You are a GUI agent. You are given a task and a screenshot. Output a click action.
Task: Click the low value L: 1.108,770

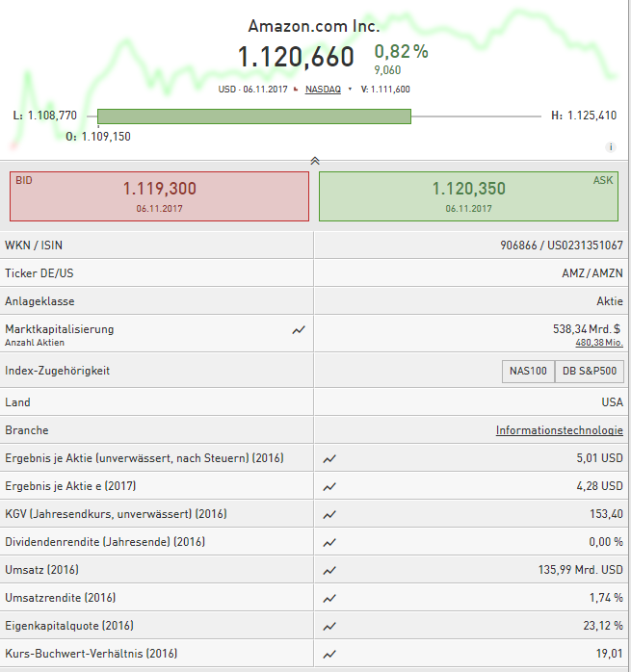(x=45, y=116)
